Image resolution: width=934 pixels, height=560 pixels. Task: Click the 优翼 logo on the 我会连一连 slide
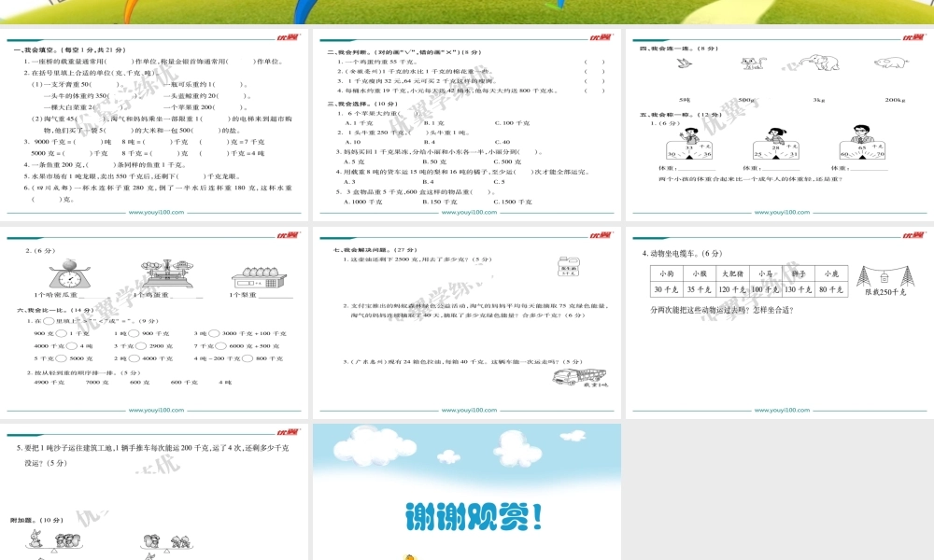[915, 35]
